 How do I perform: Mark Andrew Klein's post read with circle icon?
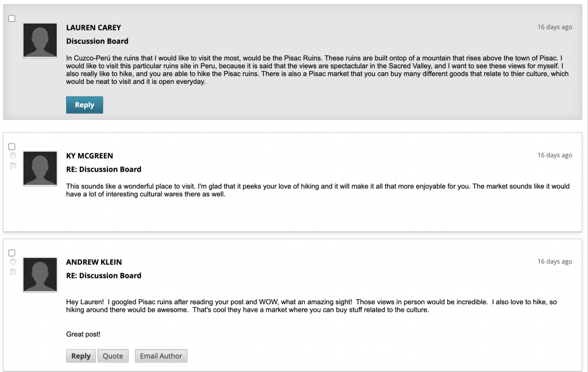13,262
